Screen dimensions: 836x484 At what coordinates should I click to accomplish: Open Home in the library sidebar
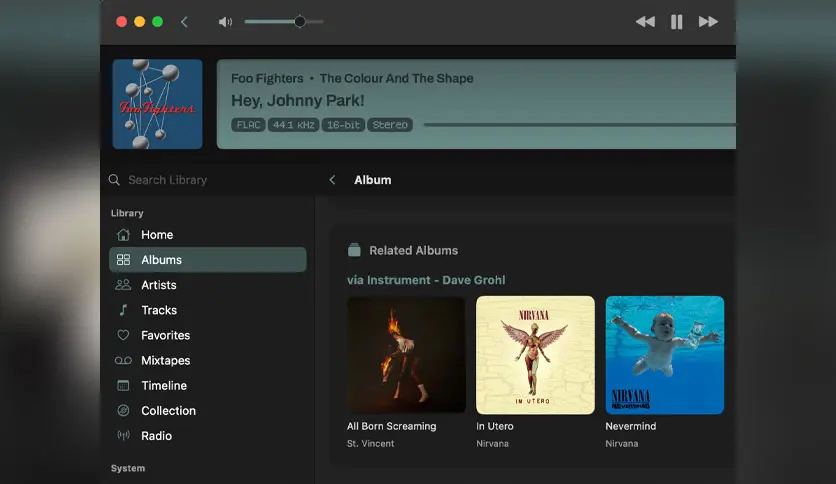[x=207, y=235]
